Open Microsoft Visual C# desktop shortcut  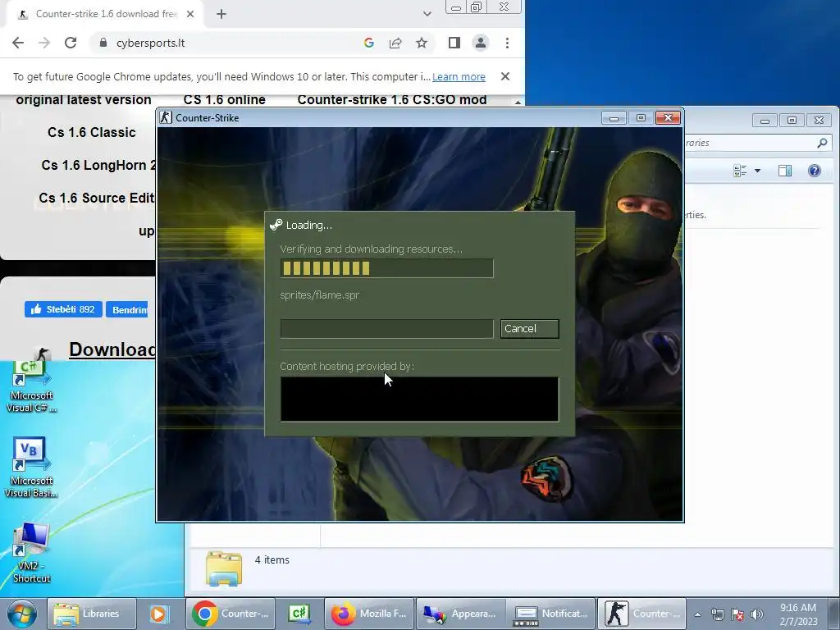pos(31,387)
